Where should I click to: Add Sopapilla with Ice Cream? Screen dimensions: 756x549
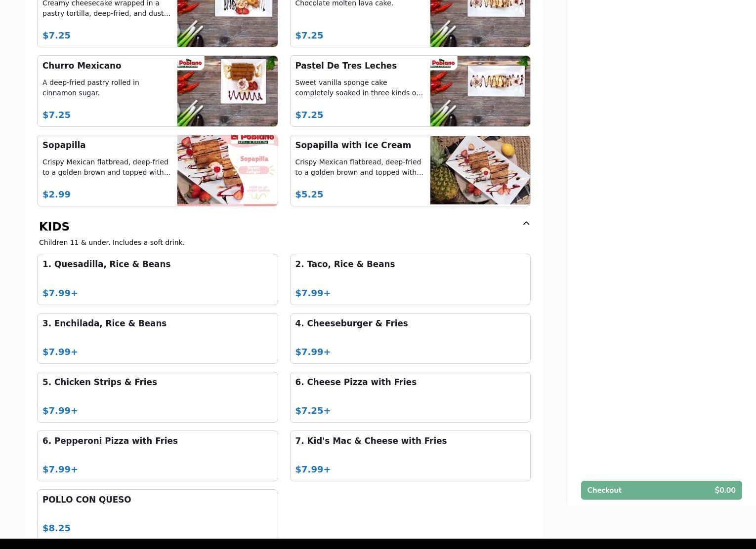tap(410, 170)
